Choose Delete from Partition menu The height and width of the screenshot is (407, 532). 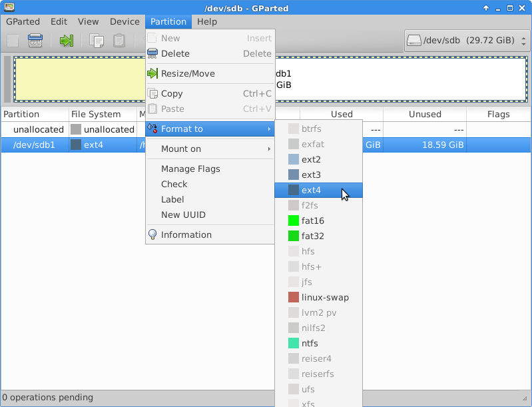[x=210, y=54]
